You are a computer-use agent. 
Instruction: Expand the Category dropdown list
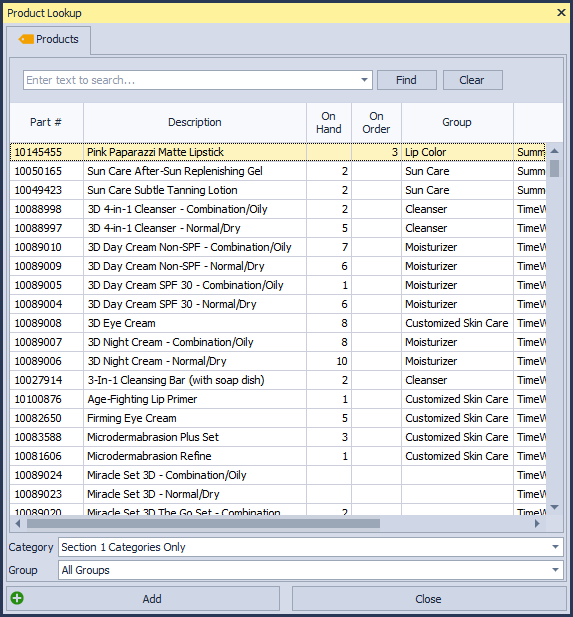click(555, 547)
